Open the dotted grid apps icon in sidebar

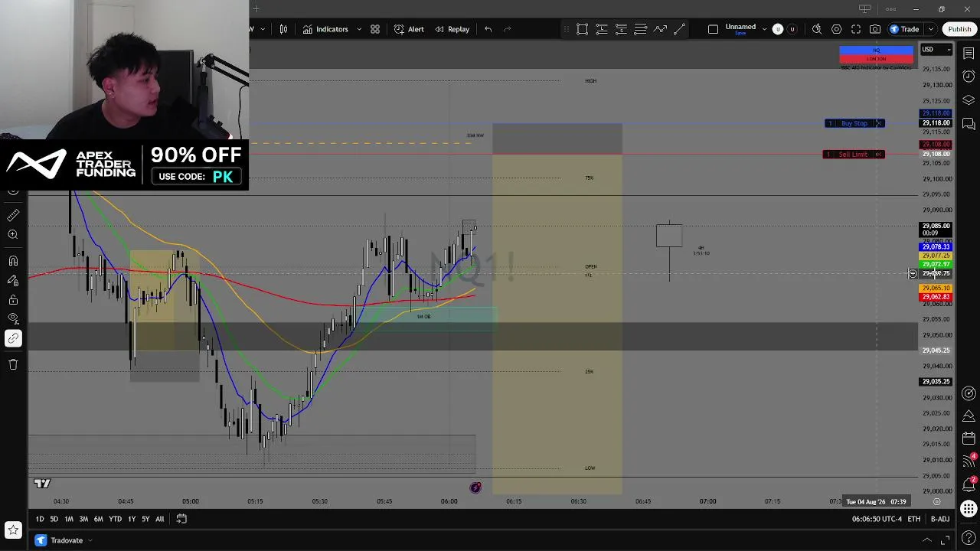click(969, 509)
